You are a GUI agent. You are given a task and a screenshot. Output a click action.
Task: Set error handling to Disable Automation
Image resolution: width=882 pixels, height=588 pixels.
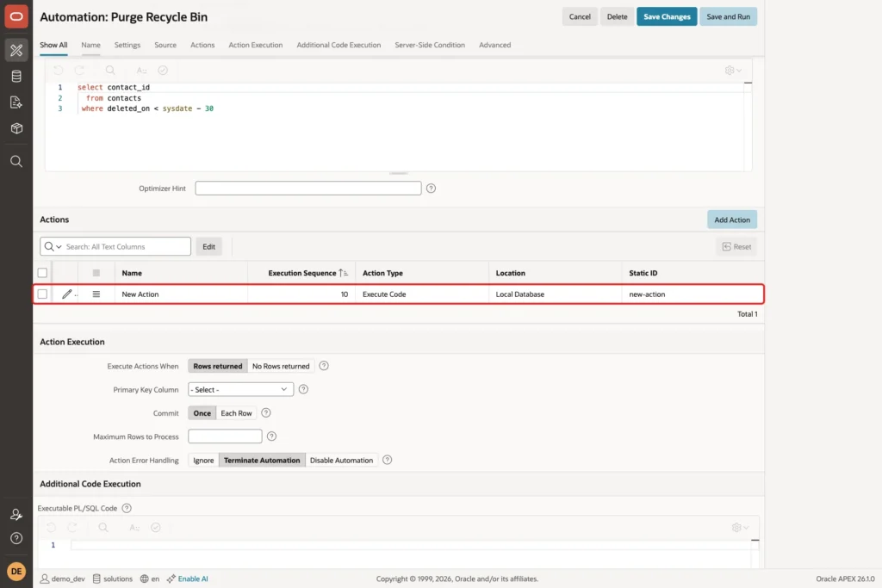coord(341,461)
